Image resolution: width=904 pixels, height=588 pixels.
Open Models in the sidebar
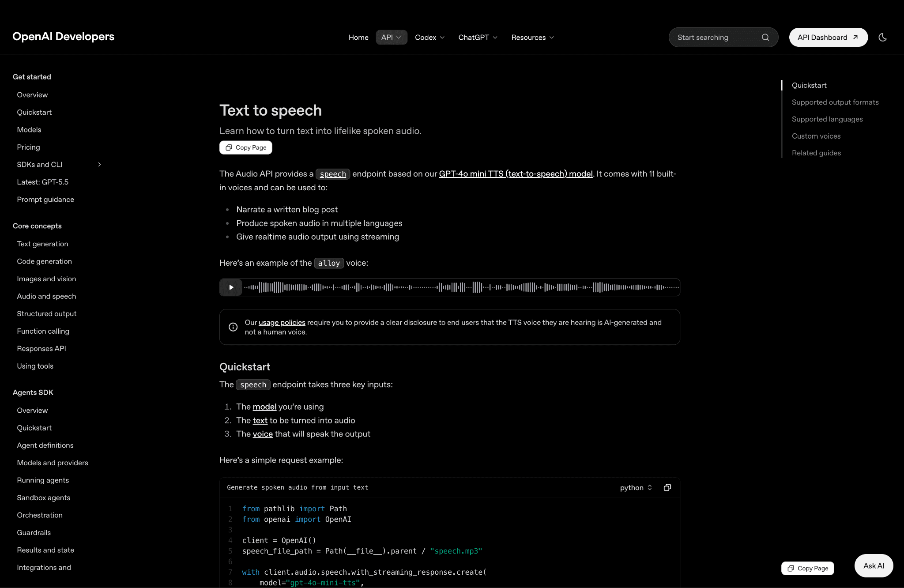(29, 130)
